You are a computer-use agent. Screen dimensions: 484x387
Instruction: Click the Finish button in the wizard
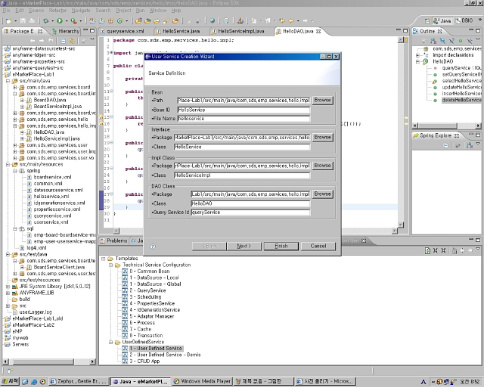tap(281, 246)
